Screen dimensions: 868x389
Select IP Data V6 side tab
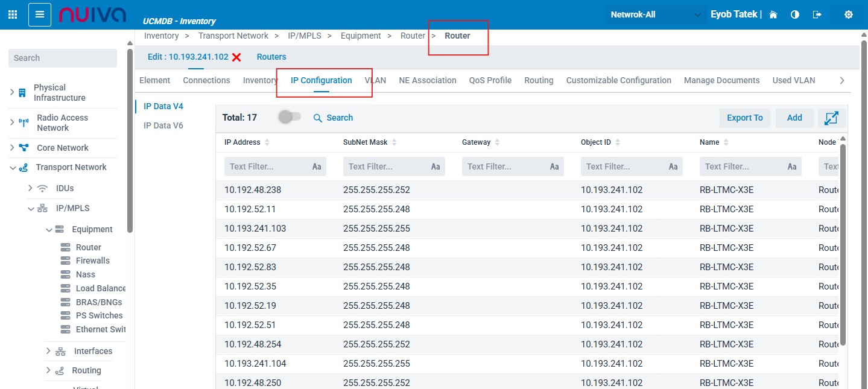(163, 125)
